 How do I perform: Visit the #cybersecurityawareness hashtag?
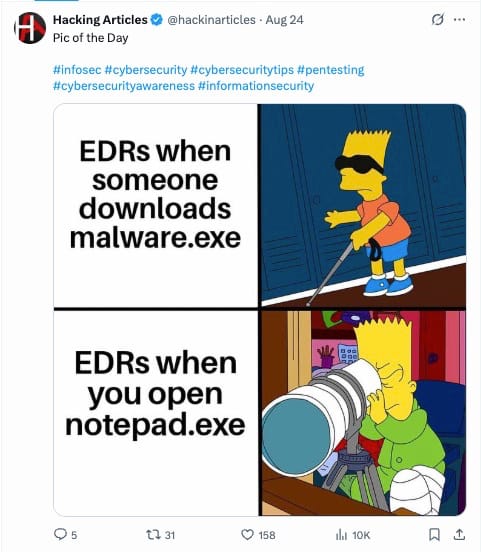point(124,86)
